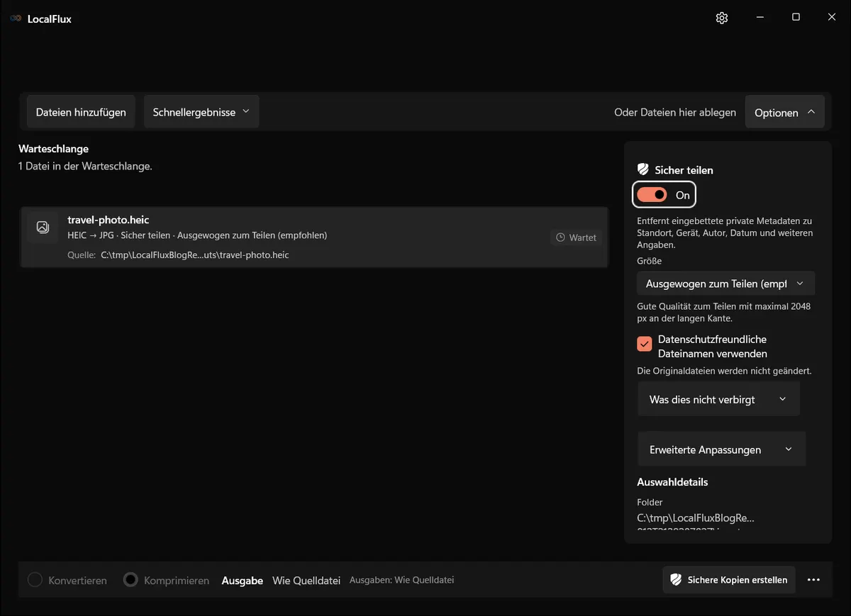
Task: Click '1 Datei in der Warteschlange.' text
Action: pos(85,167)
